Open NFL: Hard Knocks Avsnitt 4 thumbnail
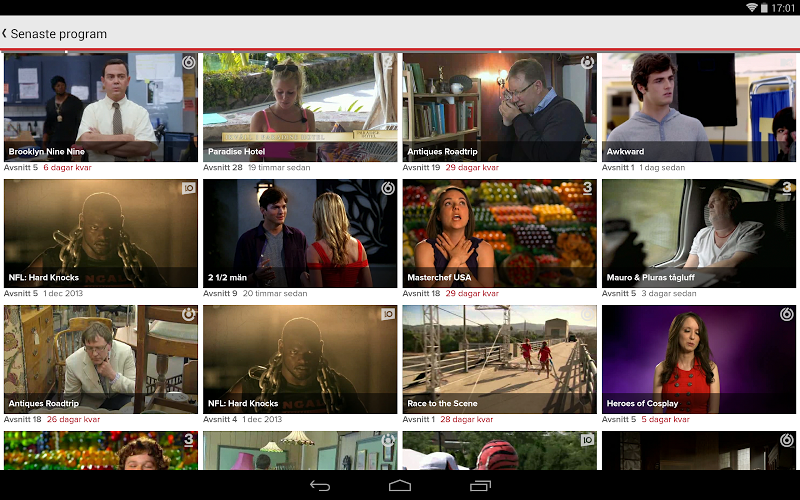 [x=300, y=359]
